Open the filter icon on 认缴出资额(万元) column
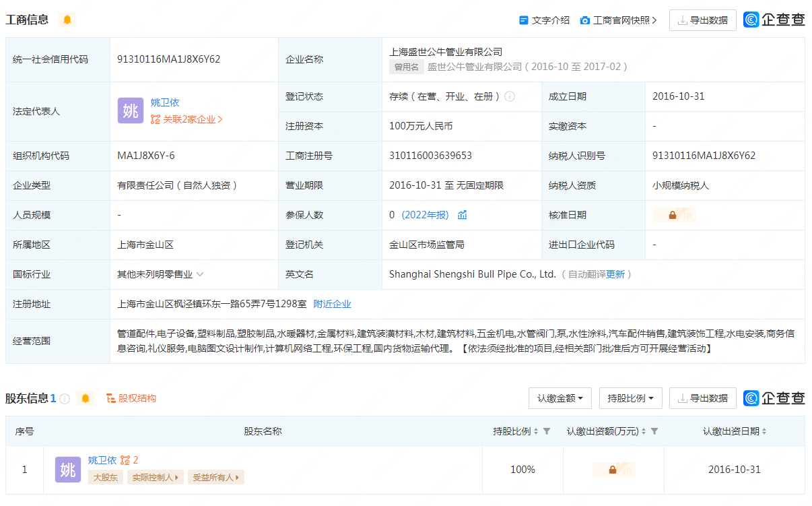 [x=654, y=431]
